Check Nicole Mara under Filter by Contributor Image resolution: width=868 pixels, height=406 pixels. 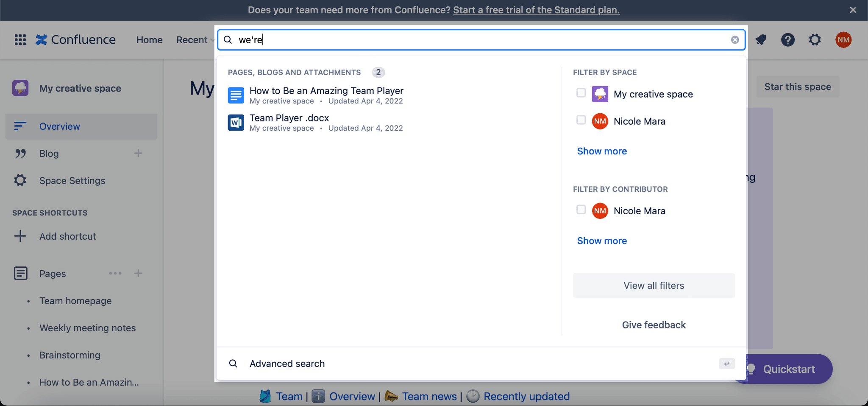click(x=581, y=210)
